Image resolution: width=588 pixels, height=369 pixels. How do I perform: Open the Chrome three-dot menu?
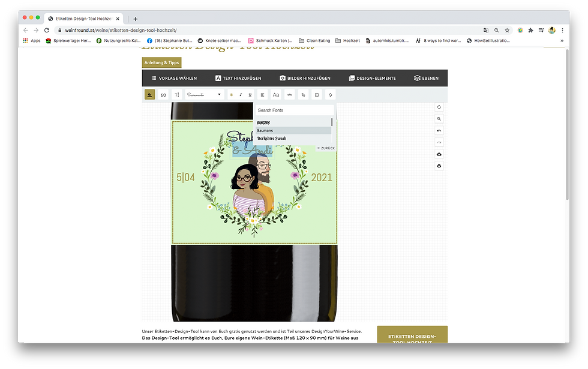pyautogui.click(x=562, y=31)
